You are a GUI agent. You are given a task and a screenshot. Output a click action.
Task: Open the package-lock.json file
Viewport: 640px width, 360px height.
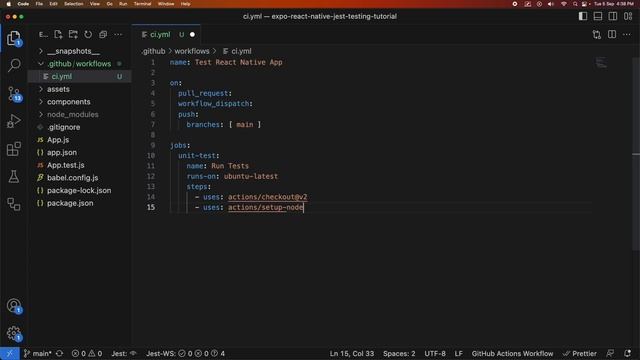coord(80,190)
